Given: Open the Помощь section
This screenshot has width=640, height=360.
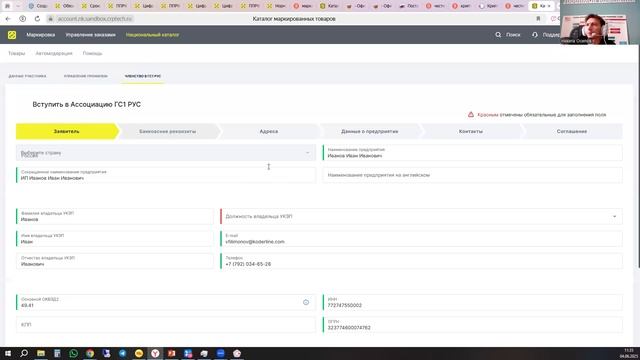Looking at the screenshot, I should (x=92, y=53).
